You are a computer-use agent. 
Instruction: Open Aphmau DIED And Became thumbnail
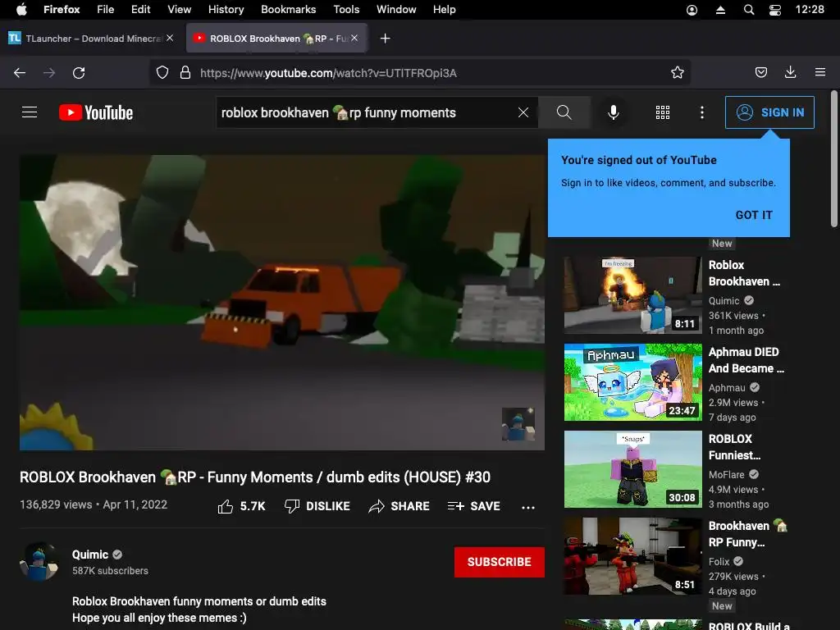(632, 382)
